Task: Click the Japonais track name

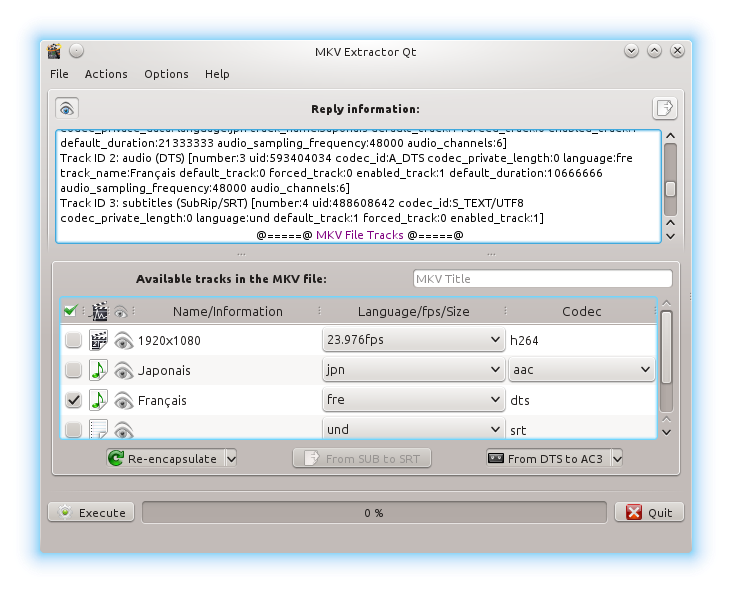Action: click(164, 370)
